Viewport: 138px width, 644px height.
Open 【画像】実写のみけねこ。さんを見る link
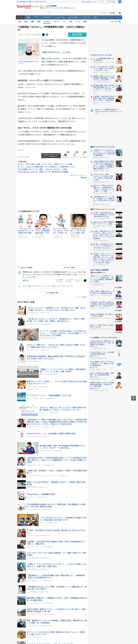click(x=56, y=52)
